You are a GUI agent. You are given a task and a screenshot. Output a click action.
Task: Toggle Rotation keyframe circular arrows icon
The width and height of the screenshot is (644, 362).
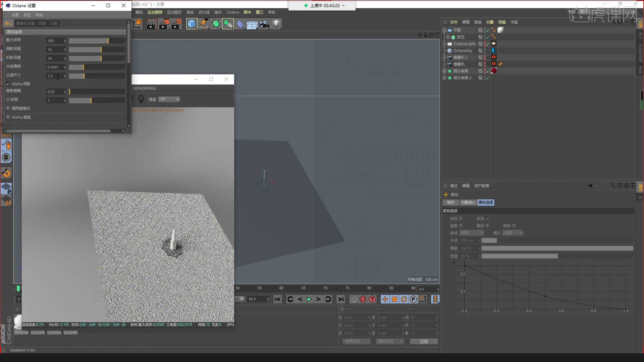click(404, 299)
